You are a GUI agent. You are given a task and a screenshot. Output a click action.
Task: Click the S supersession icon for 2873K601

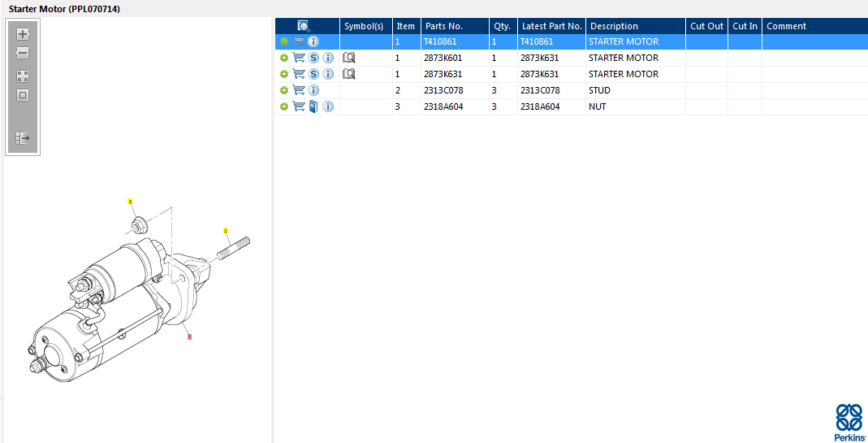pyautogui.click(x=313, y=58)
